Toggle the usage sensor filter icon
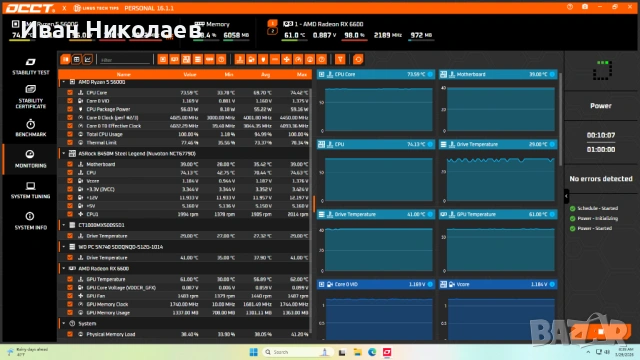This screenshot has height=360, width=640. pos(310,60)
